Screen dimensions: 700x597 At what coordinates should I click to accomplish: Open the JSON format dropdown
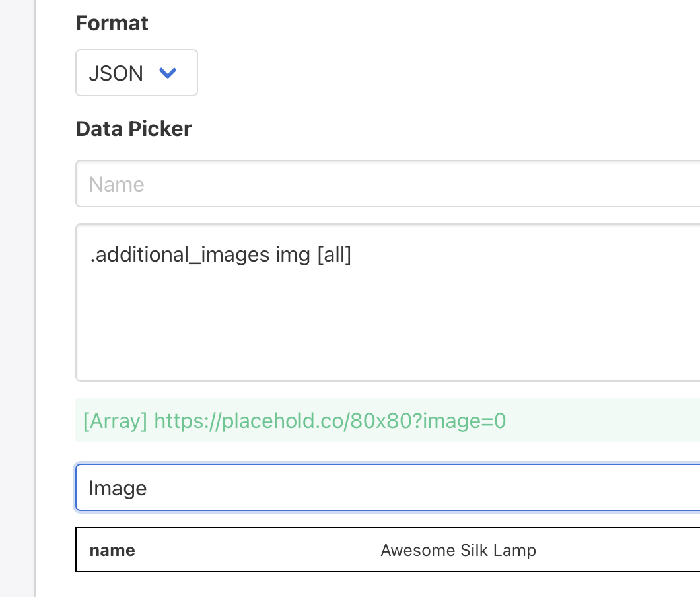[x=136, y=73]
